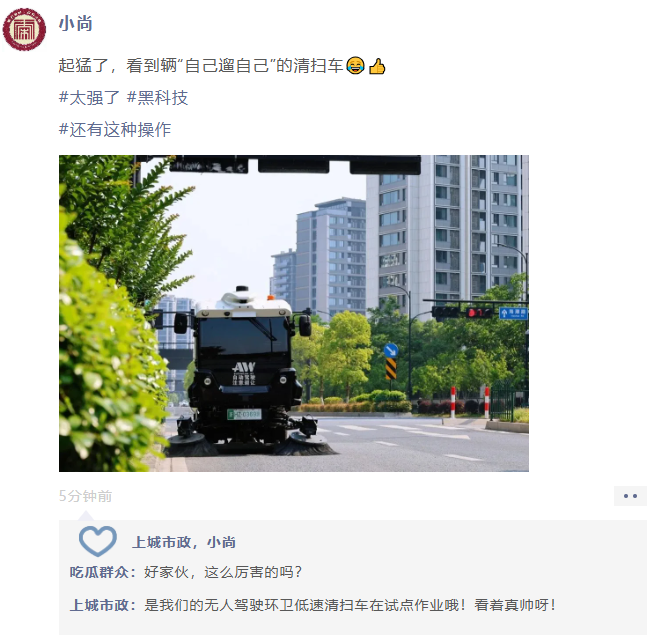Viewport: 652px width, 640px height.
Task: Click the replier name 上城市政
Action: (x=99, y=605)
